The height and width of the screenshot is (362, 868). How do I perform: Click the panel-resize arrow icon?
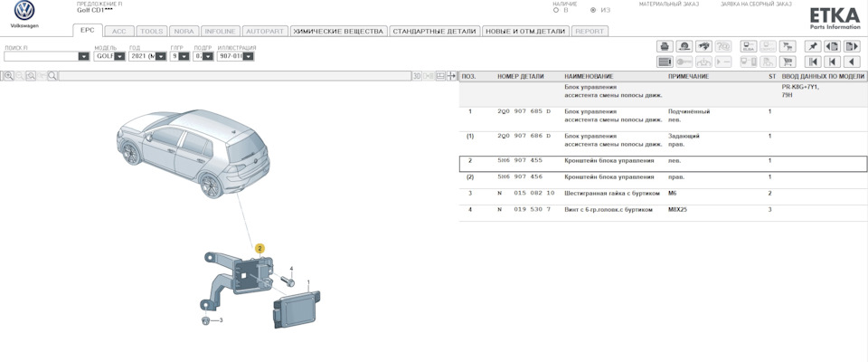click(x=452, y=76)
